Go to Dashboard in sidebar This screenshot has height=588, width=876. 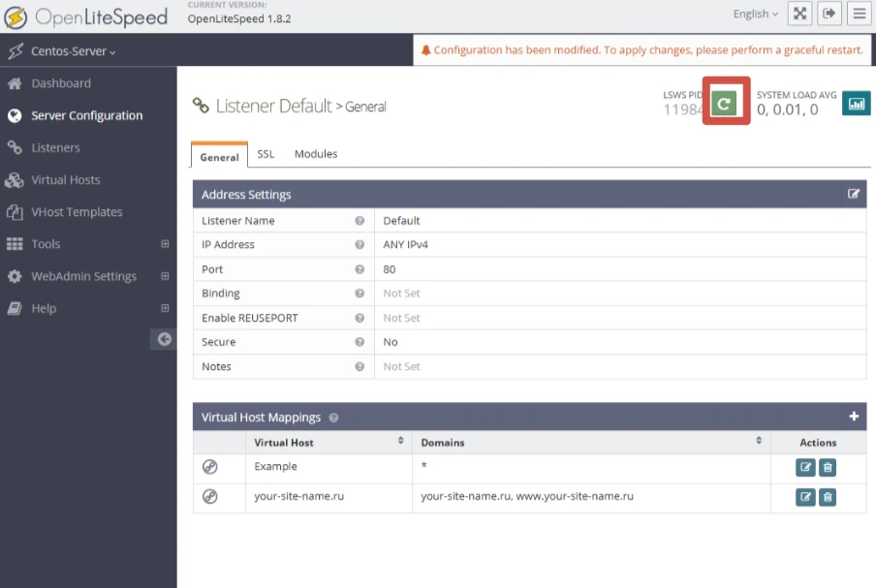point(61,83)
